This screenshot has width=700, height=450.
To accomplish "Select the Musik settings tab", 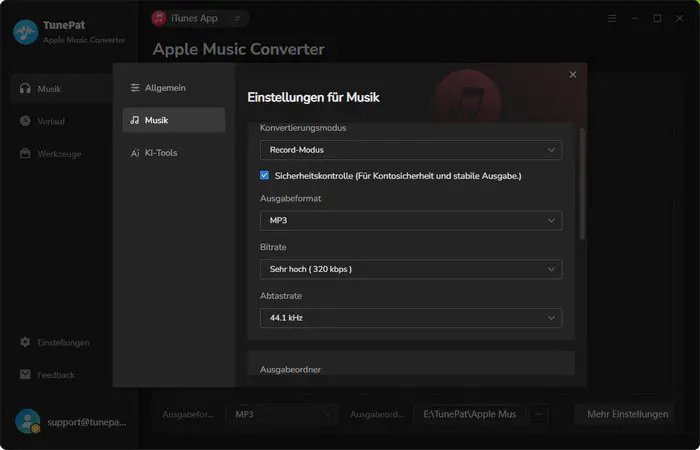I will pos(174,120).
